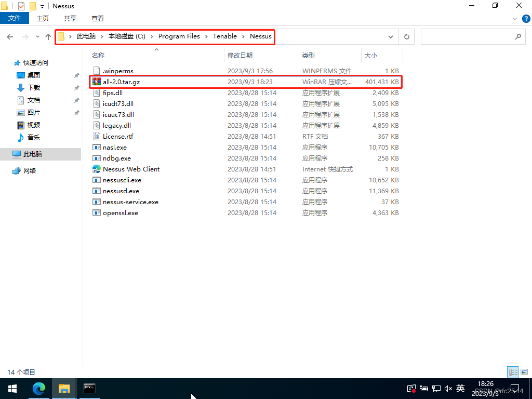The height and width of the screenshot is (399, 532).
Task: Click size 401,431 KB of all-2.0.tar.gz
Action: 382,82
